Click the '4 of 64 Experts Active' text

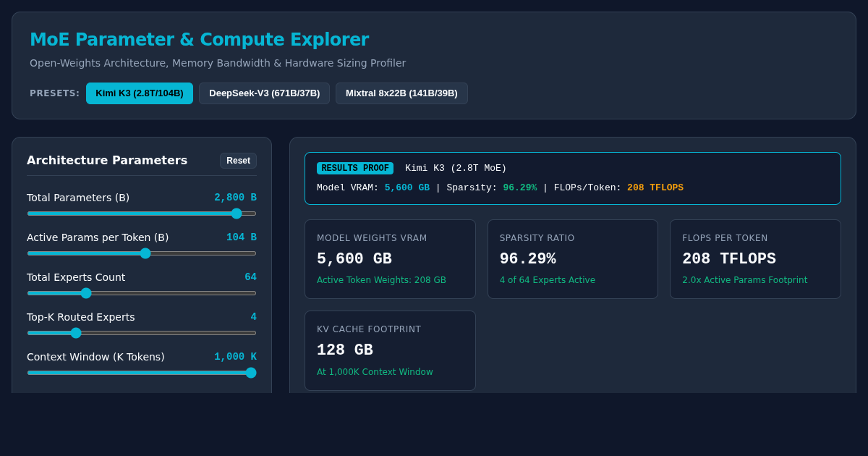[x=548, y=280]
